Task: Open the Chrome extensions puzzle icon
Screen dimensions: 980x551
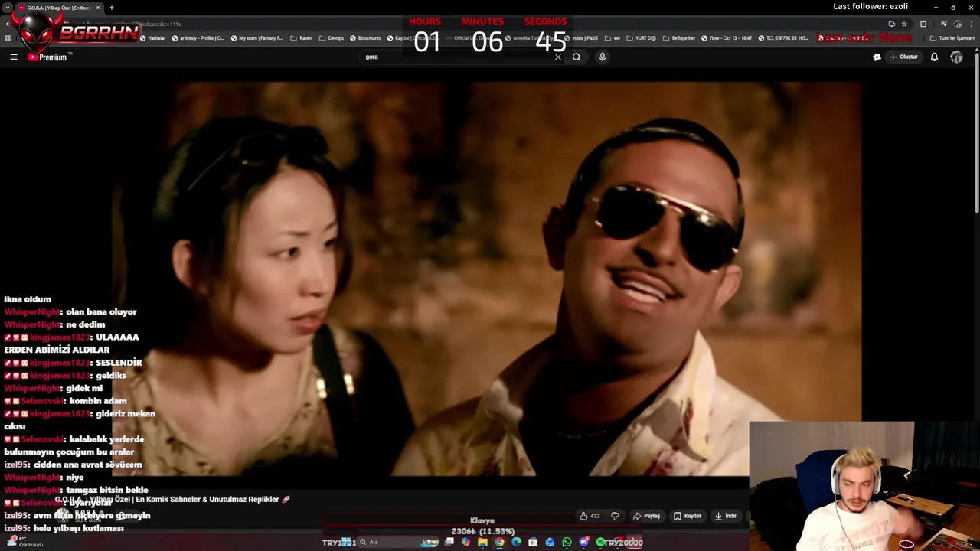Action: coord(923,24)
